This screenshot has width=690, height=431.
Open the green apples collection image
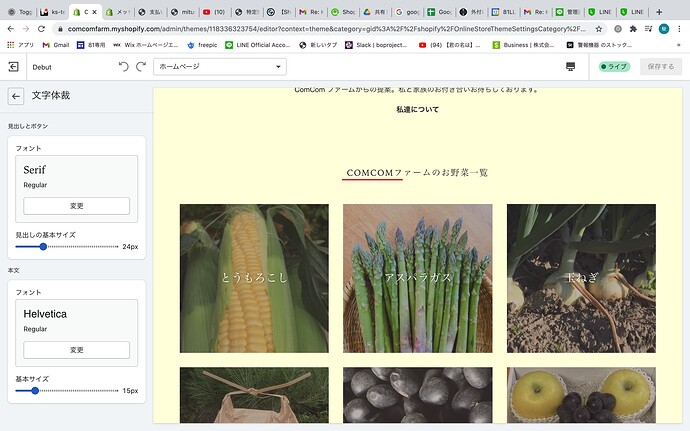click(581, 395)
